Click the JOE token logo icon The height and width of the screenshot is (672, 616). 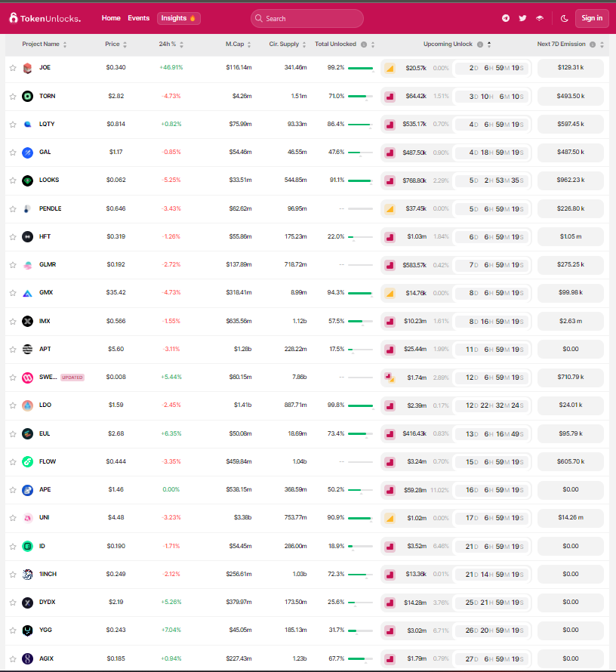[x=27, y=68]
